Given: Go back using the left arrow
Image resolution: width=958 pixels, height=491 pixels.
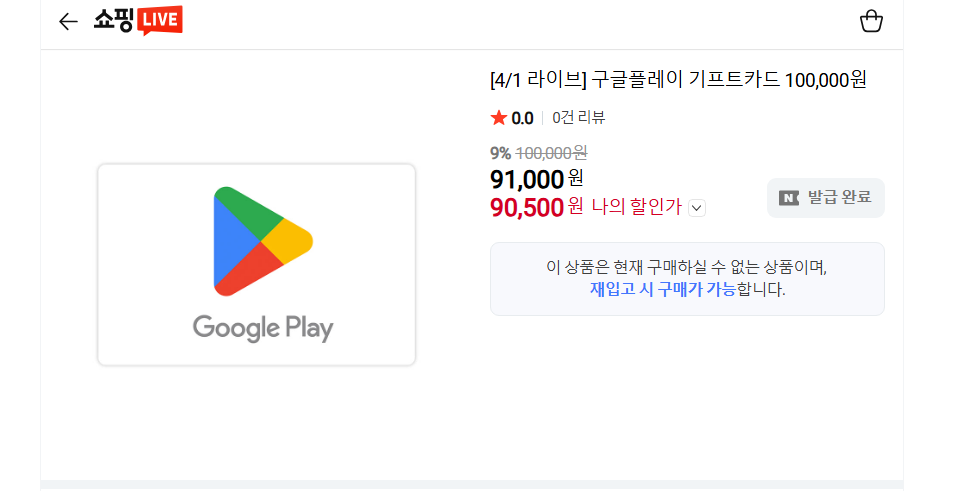Looking at the screenshot, I should coord(68,21).
